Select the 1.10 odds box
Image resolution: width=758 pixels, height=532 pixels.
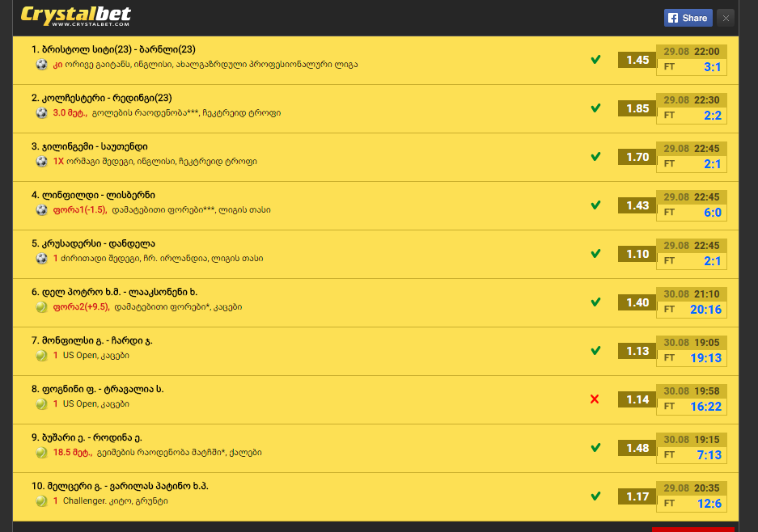637,254
